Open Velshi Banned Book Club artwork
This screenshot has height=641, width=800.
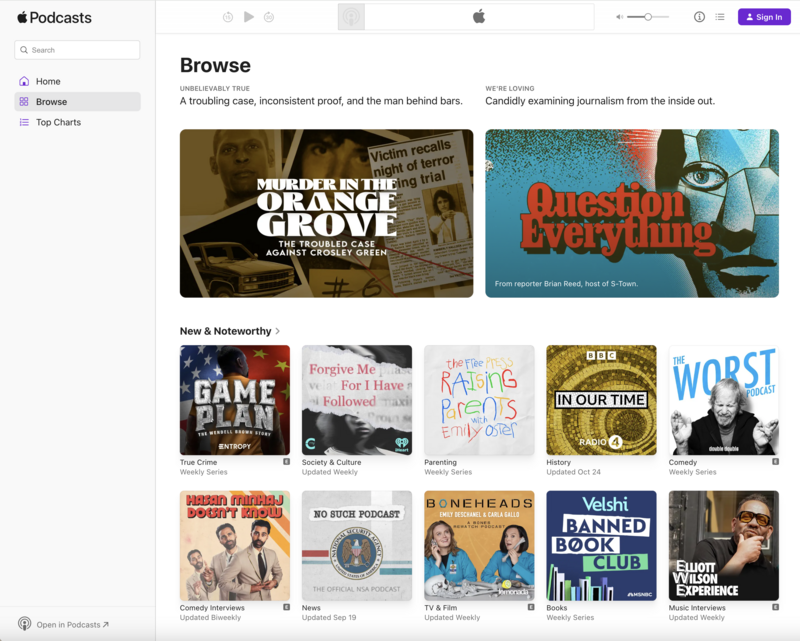pos(601,546)
